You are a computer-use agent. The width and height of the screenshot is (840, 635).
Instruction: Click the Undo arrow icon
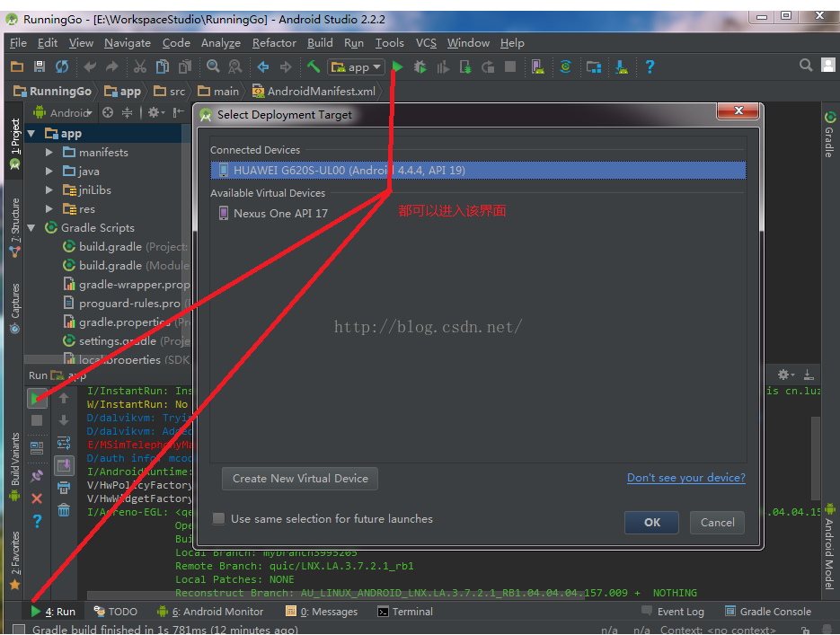pos(90,67)
